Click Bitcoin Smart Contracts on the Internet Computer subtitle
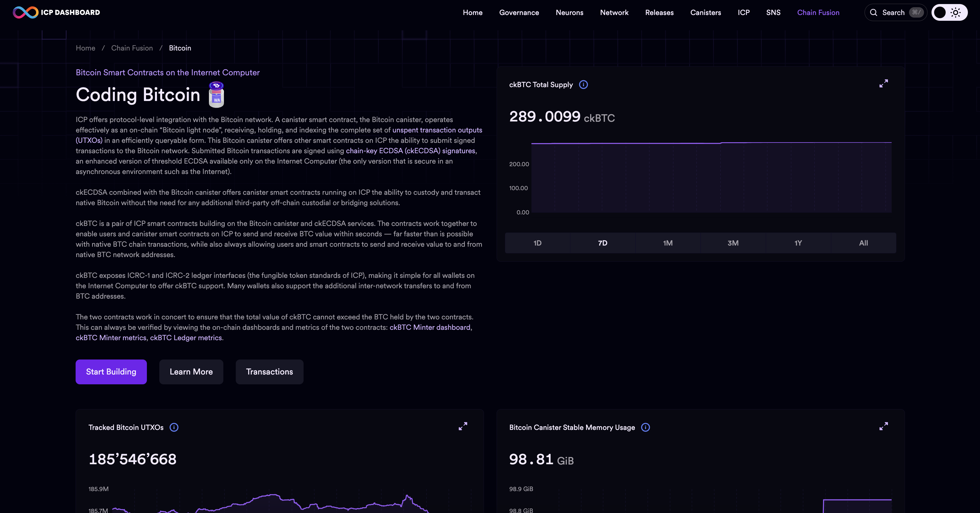The height and width of the screenshot is (513, 980). tap(167, 73)
